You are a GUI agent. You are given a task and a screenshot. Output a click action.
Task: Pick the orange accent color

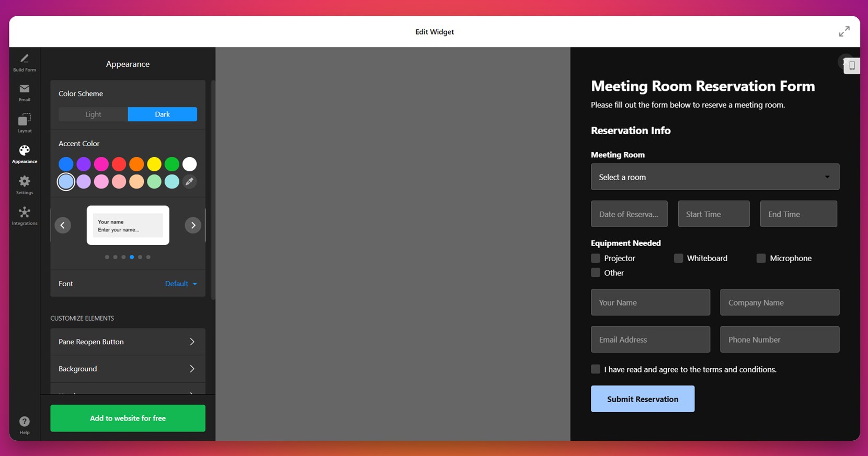[136, 164]
